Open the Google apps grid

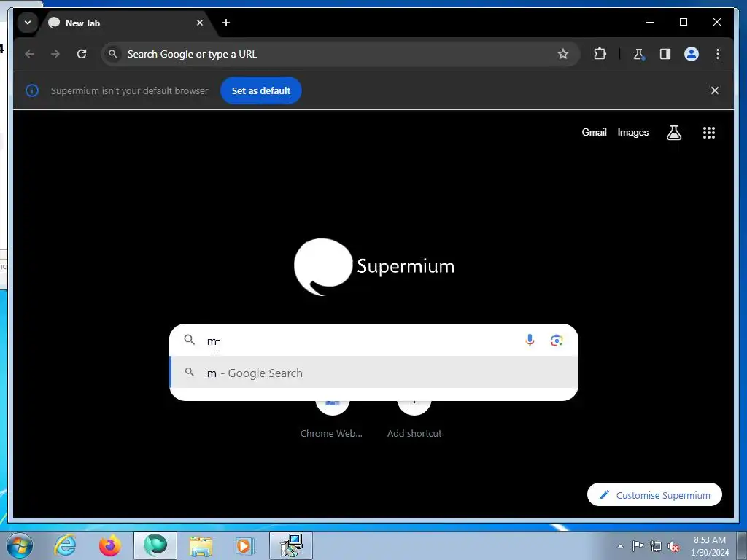tap(709, 133)
